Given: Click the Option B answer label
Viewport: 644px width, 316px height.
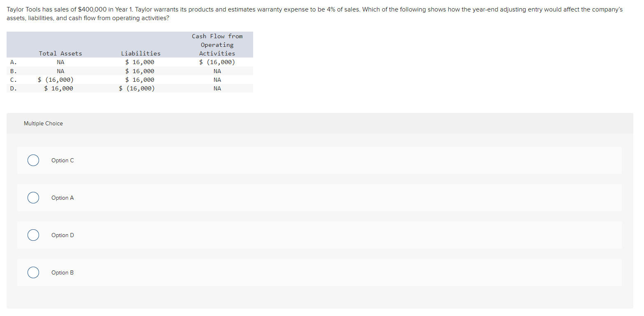Looking at the screenshot, I should click(x=62, y=272).
